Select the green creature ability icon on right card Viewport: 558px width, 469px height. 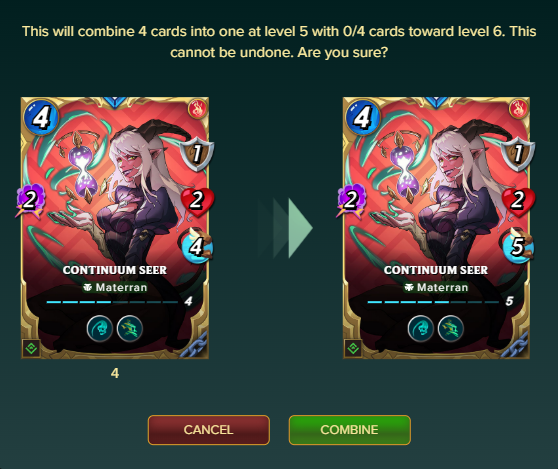[451, 328]
